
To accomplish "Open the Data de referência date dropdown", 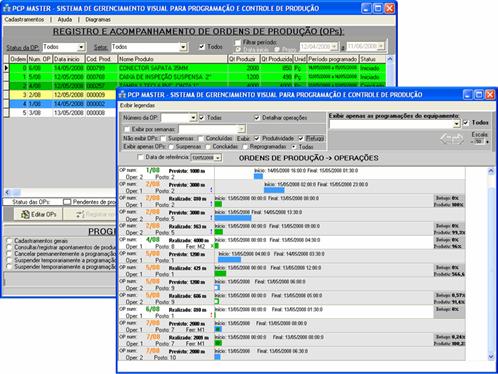I will coord(218,157).
